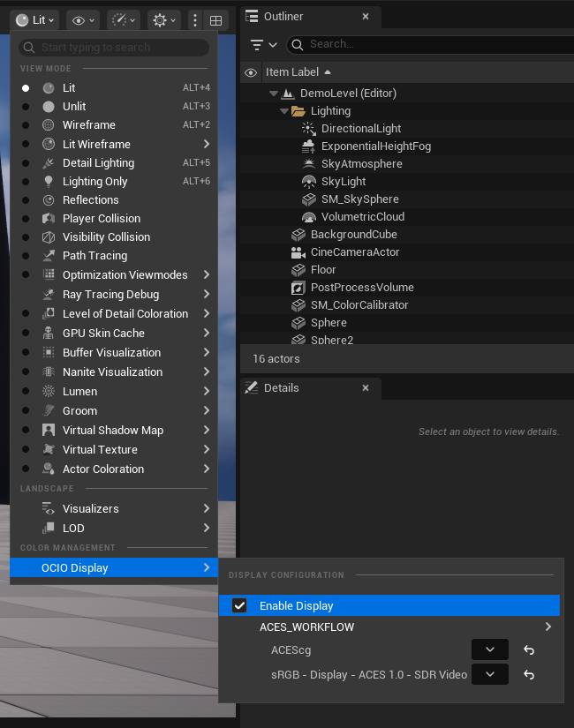Image resolution: width=574 pixels, height=728 pixels.
Task: Toggle Outliner visibility column eye
Action: (x=251, y=73)
